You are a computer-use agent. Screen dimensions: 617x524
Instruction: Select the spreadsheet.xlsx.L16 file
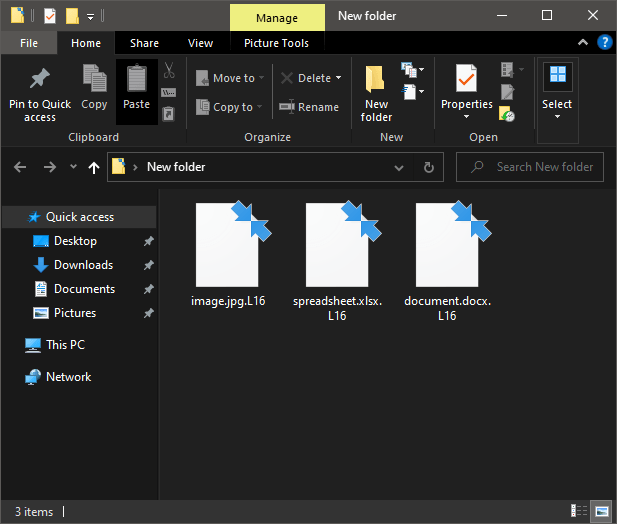[337, 245]
